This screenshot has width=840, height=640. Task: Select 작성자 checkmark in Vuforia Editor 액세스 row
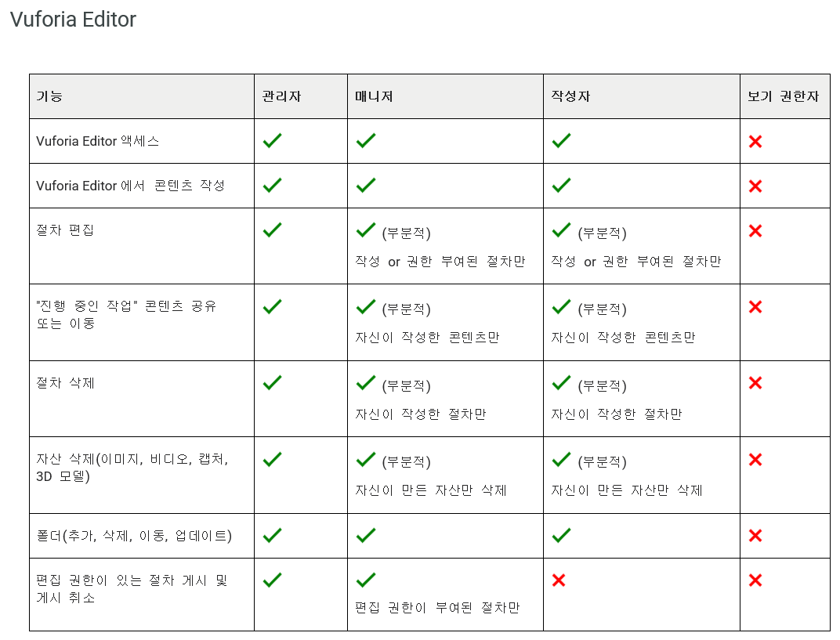pyautogui.click(x=561, y=141)
